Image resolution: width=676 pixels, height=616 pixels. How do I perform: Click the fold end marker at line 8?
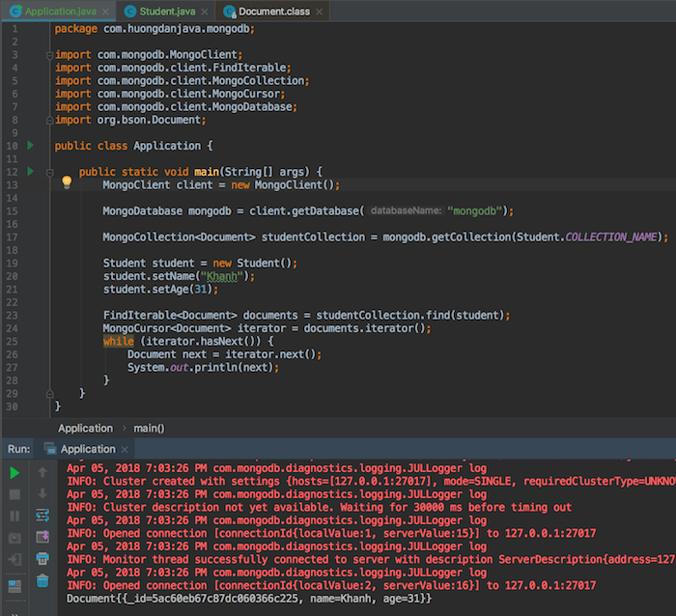[49, 121]
